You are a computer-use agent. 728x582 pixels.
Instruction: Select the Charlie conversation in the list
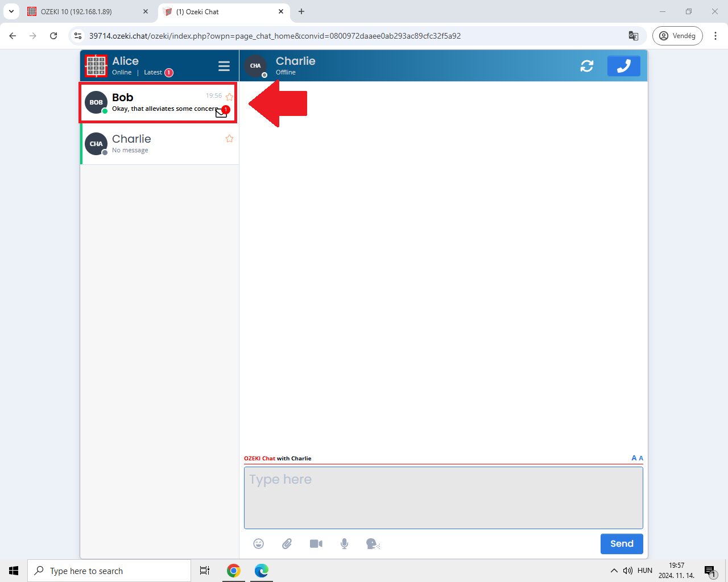click(159, 144)
